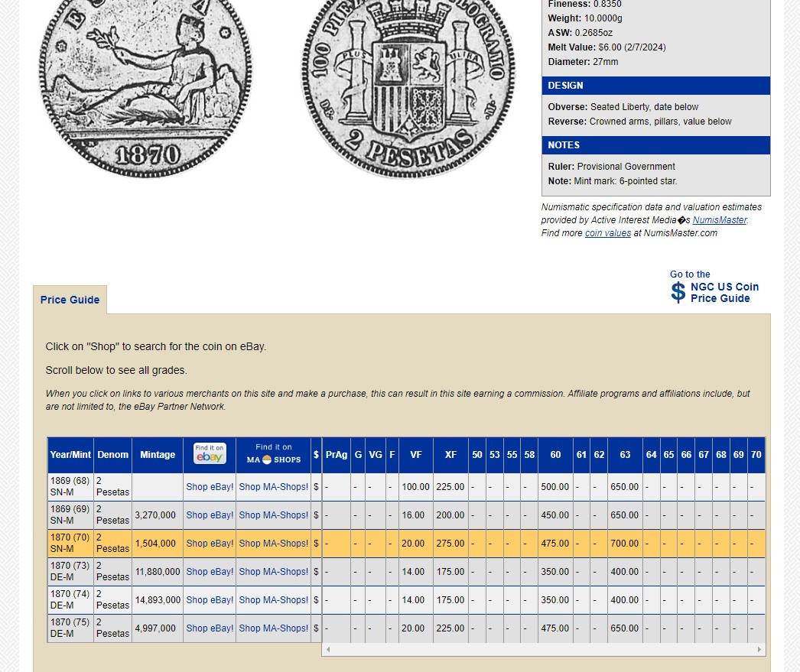Go to the NGC US Coin Price Guide
Image resolution: width=800 pixels, height=672 pixels.
tap(724, 293)
